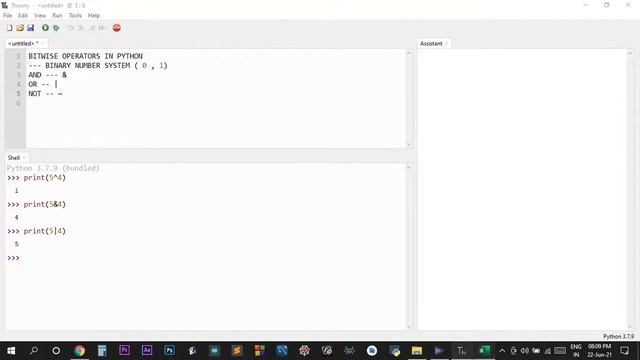Select the Assistant panel tab
The width and height of the screenshot is (640, 360).
[x=431, y=43]
